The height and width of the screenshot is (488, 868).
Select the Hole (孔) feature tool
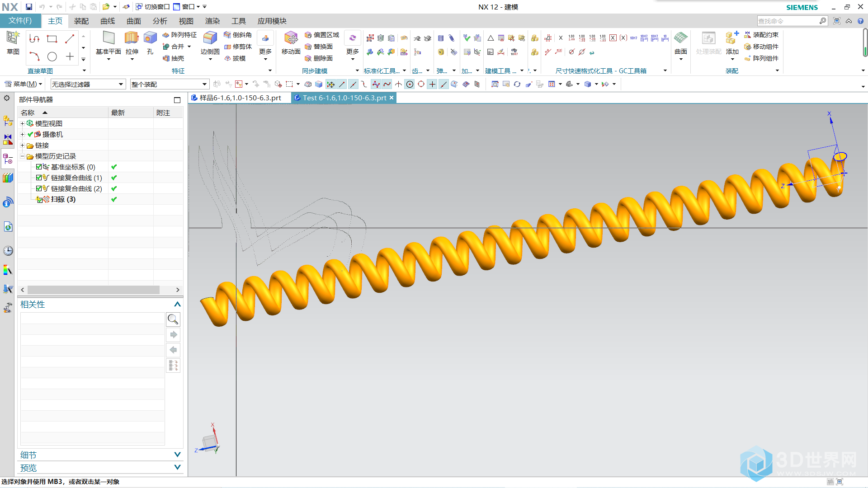150,43
